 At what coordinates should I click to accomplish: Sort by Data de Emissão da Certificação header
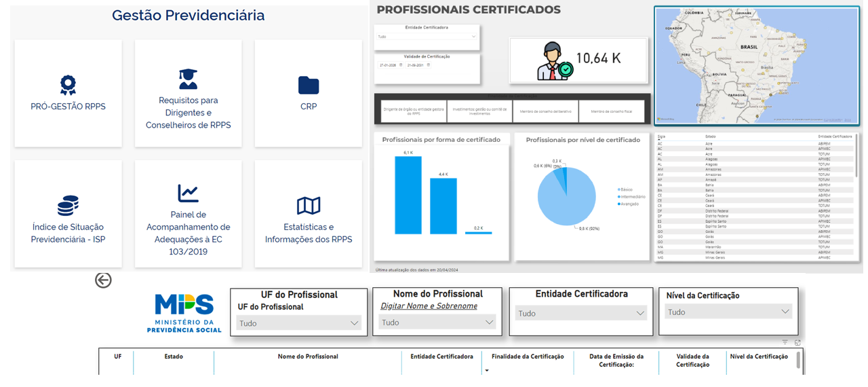pos(616,361)
